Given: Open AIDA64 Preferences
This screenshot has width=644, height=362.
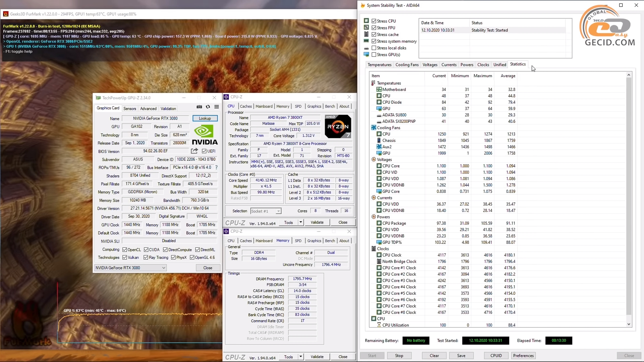Looking at the screenshot, I should (x=523, y=356).
